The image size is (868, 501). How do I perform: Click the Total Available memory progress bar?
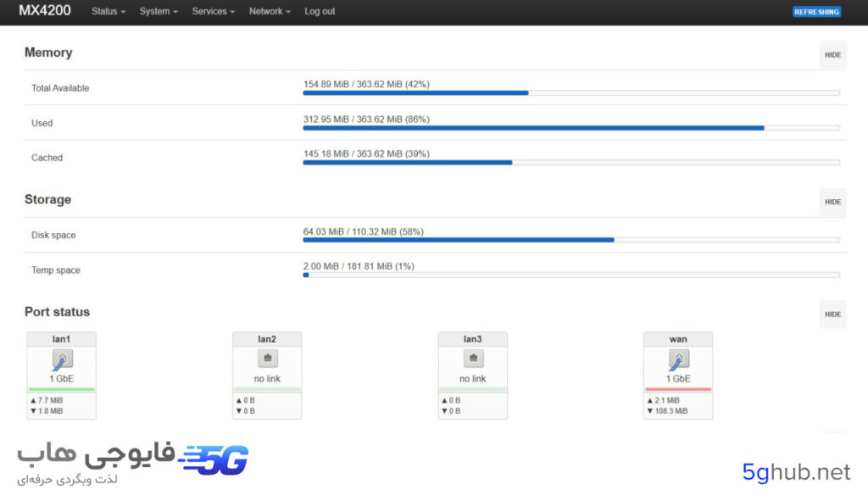pos(571,93)
